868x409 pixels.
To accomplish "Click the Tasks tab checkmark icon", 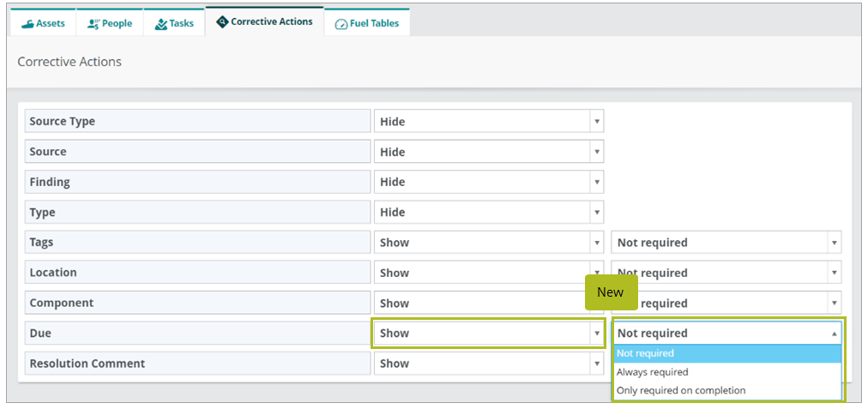I will coord(160,24).
